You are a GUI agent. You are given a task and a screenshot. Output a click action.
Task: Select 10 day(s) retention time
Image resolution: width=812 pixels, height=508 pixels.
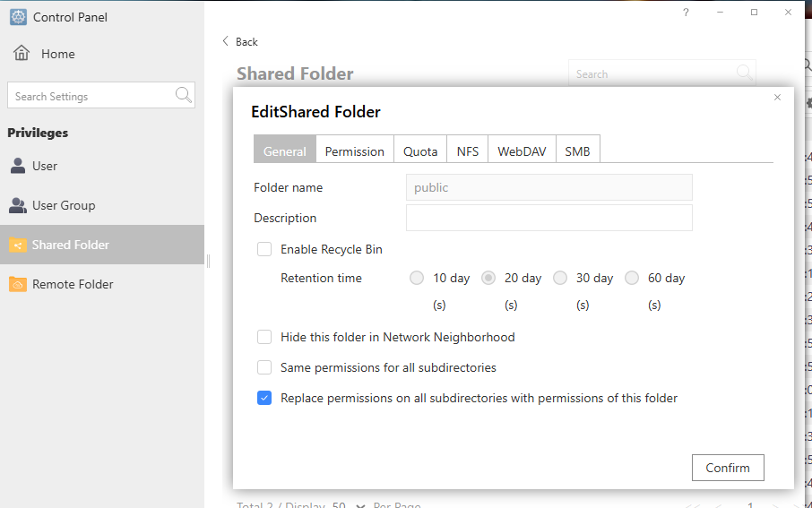pos(417,278)
